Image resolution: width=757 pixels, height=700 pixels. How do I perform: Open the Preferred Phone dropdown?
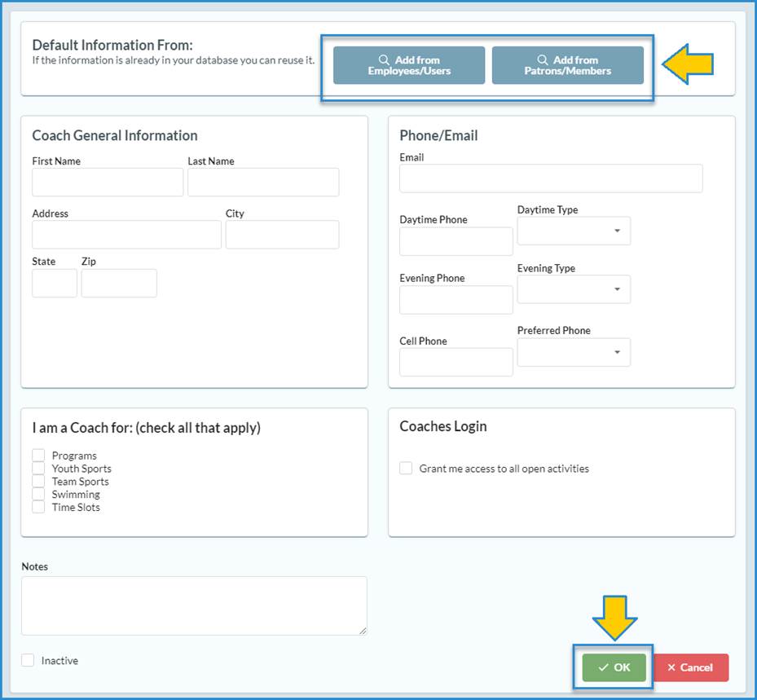click(x=574, y=352)
